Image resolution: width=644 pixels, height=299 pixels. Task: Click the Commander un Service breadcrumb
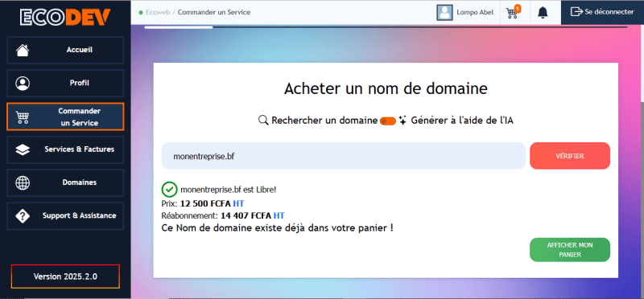214,12
